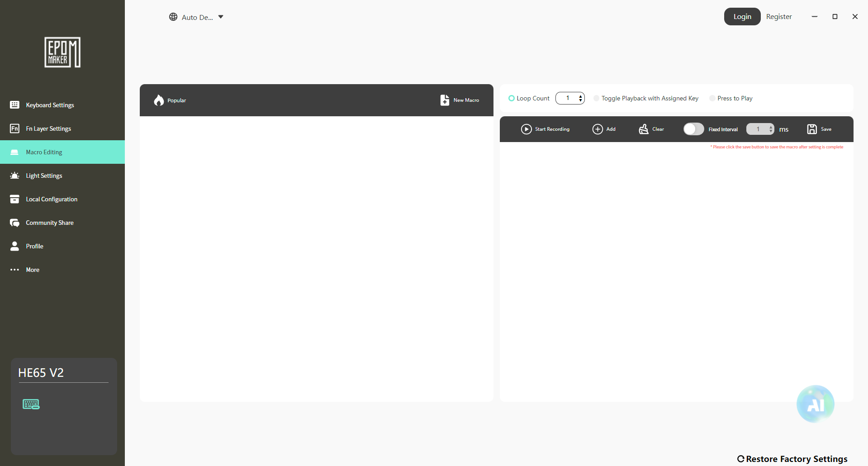Adjust the Loop Count stepper arrows

(580, 98)
